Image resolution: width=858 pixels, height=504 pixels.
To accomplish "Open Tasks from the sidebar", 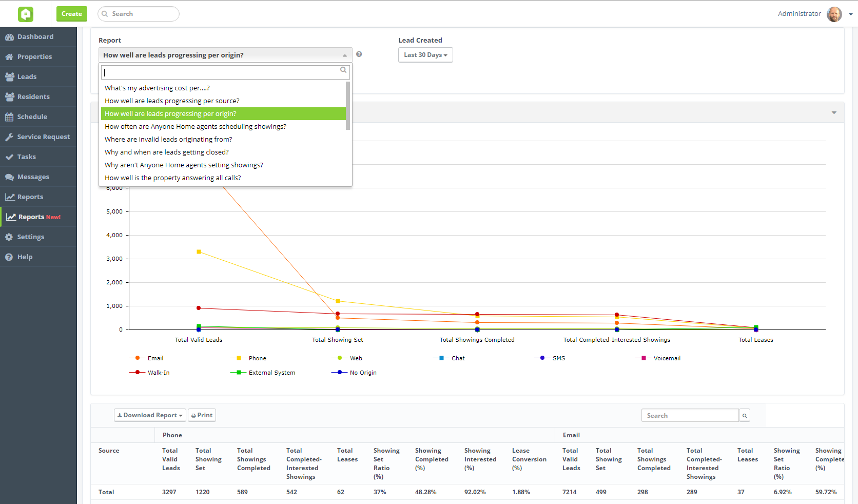I will point(38,157).
